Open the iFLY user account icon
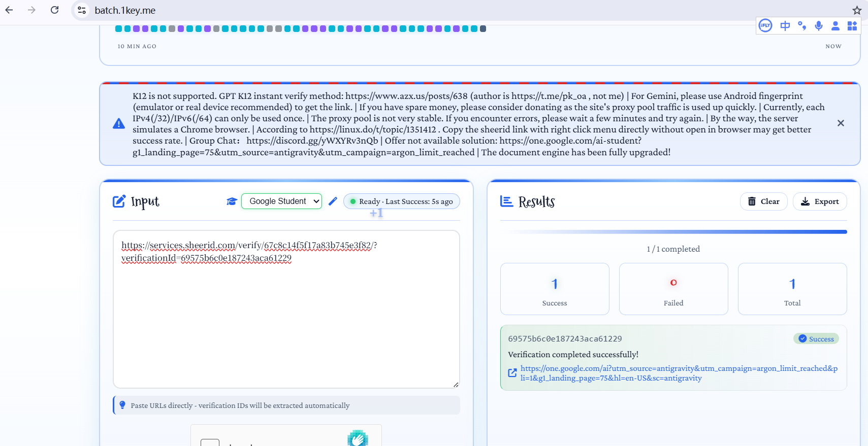Viewport: 868px width, 446px height. [x=835, y=25]
